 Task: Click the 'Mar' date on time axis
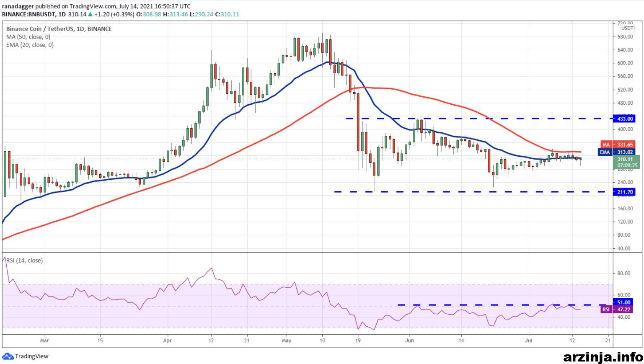(x=44, y=341)
